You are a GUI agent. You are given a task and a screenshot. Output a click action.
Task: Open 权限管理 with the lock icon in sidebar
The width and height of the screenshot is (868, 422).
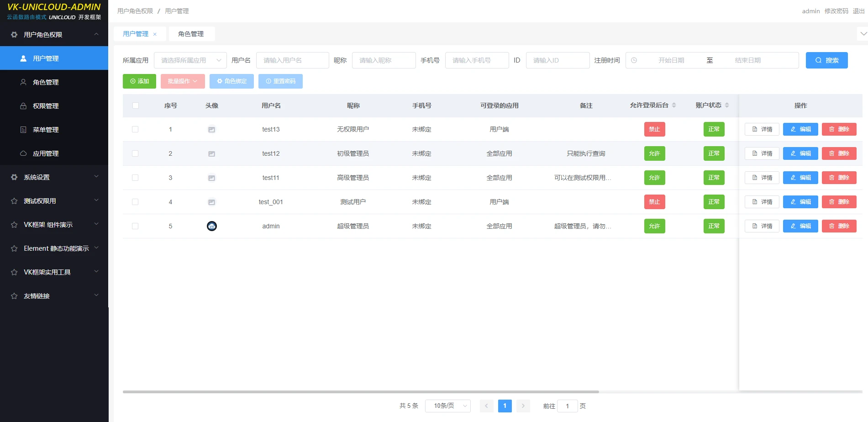click(x=46, y=106)
